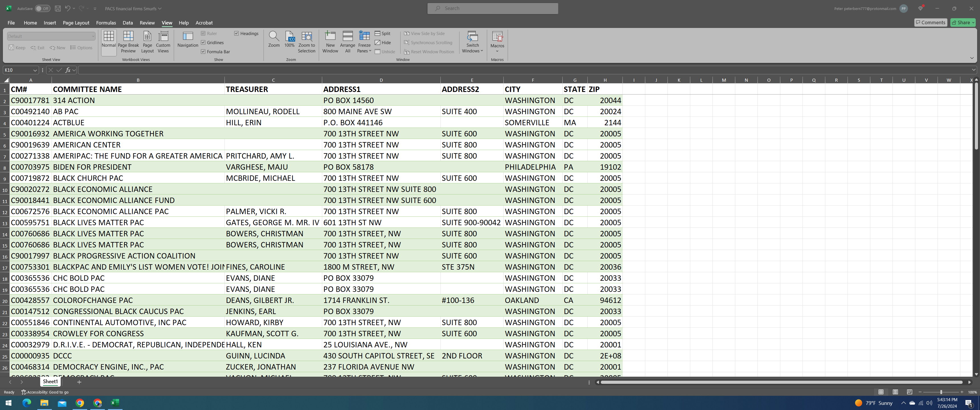This screenshot has width=980, height=410.
Task: Open the Data tab
Action: 127,23
